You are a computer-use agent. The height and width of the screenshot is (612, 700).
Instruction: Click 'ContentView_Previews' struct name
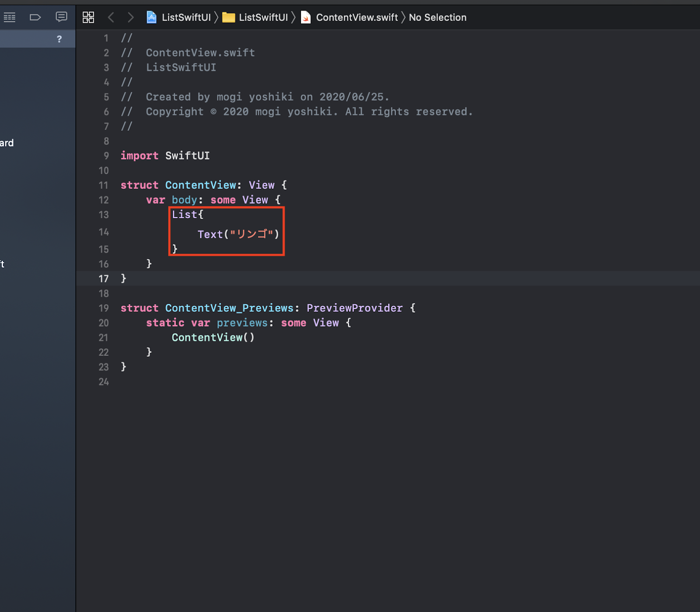(229, 308)
